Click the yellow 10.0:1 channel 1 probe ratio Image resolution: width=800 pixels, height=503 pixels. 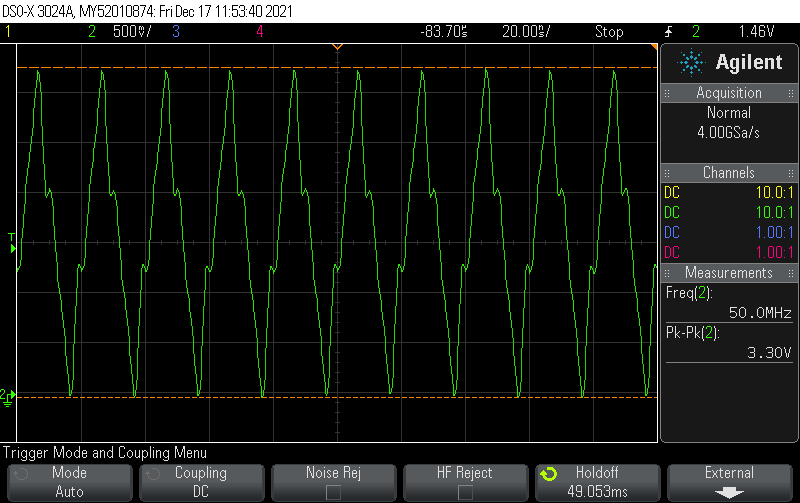pos(774,192)
